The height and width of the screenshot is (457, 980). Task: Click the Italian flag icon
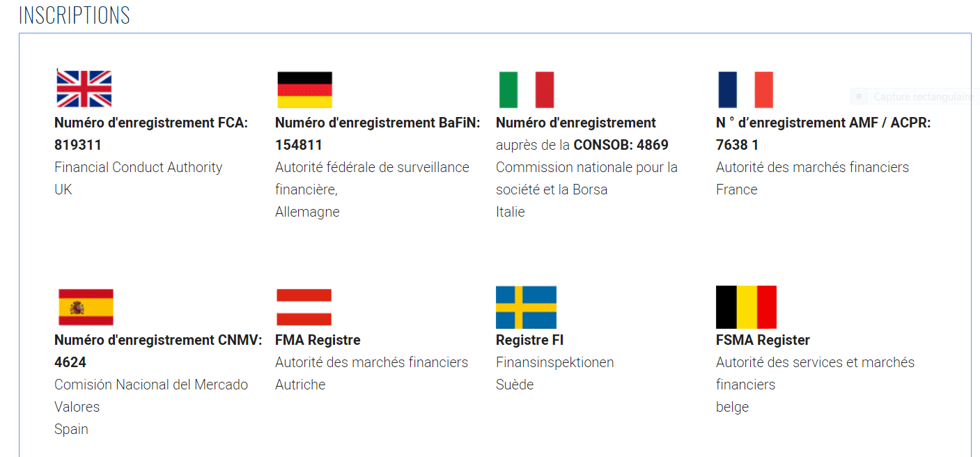pyautogui.click(x=527, y=89)
